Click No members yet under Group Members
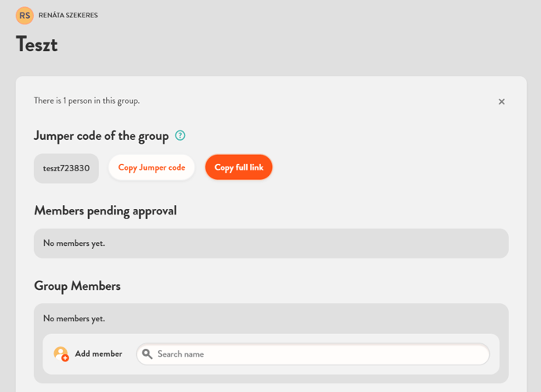The image size is (541, 392). 74,318
